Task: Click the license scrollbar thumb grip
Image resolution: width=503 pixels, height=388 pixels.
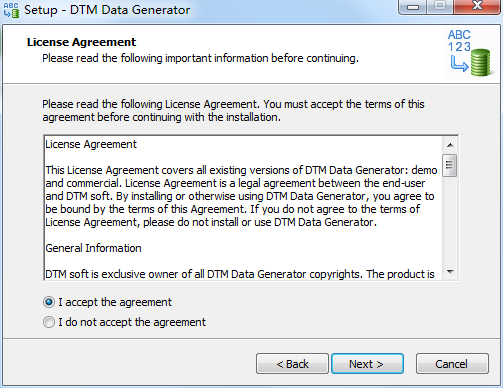Action: (450, 165)
